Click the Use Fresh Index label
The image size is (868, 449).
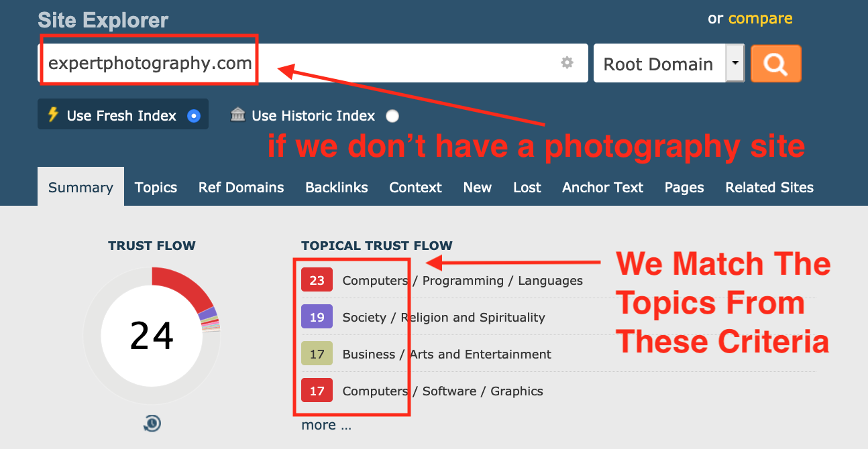tap(121, 116)
